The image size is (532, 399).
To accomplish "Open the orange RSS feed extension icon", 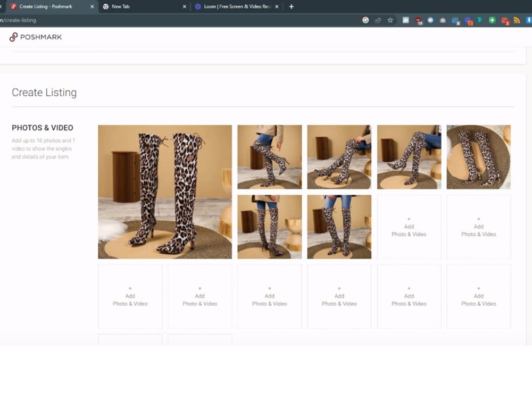I will pos(517,20).
